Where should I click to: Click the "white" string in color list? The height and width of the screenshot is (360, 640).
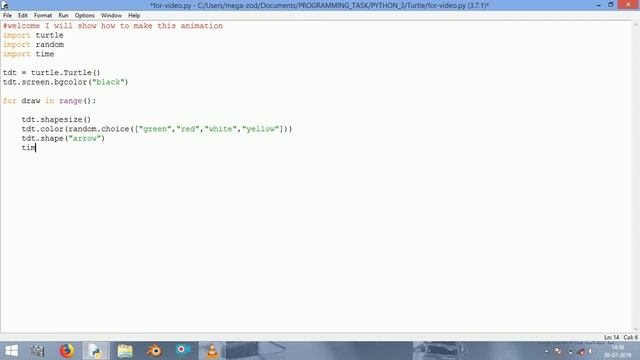point(220,129)
